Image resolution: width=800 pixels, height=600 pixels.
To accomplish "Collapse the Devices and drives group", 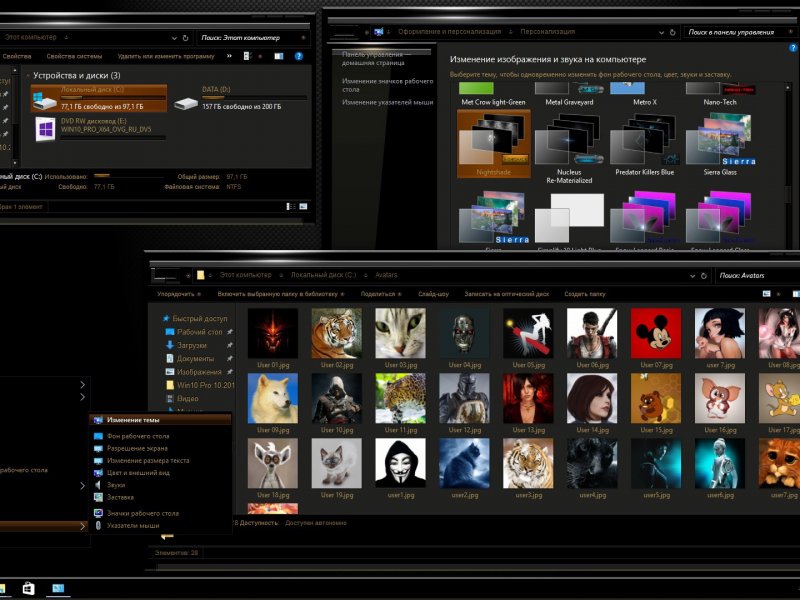I will pos(28,76).
